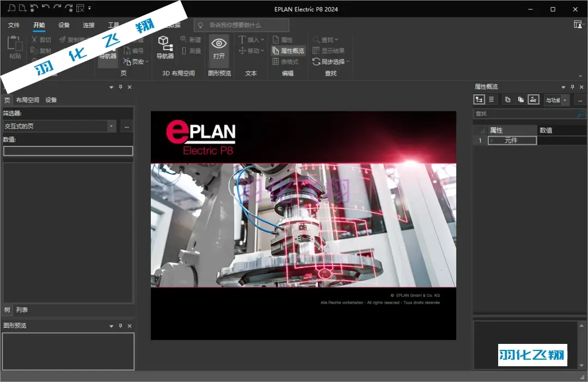This screenshot has height=382, width=588.
Task: Expand the 交互式的页 filter dropdown
Action: pyautogui.click(x=112, y=126)
